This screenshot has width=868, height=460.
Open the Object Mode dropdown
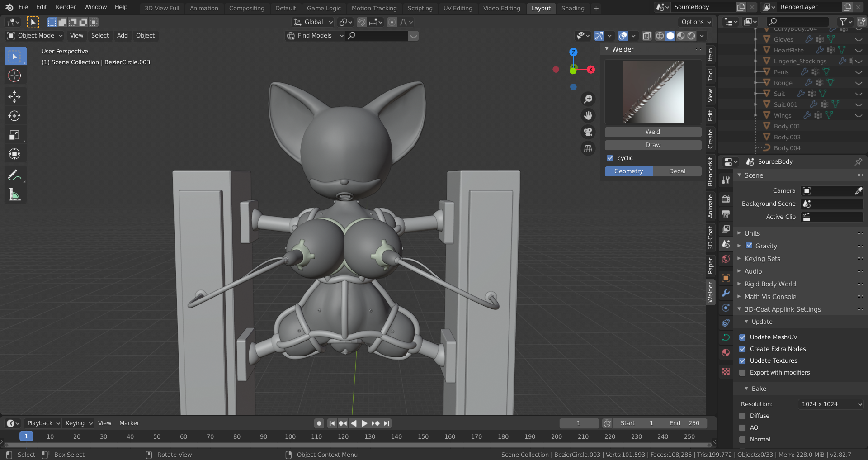35,35
